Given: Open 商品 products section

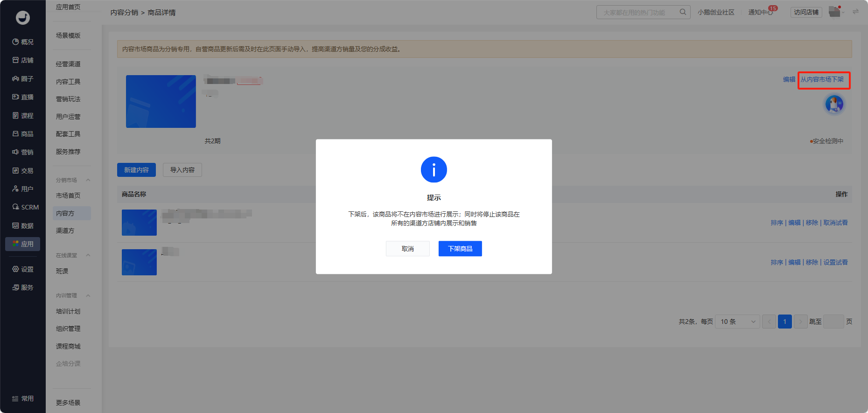Looking at the screenshot, I should (23, 134).
